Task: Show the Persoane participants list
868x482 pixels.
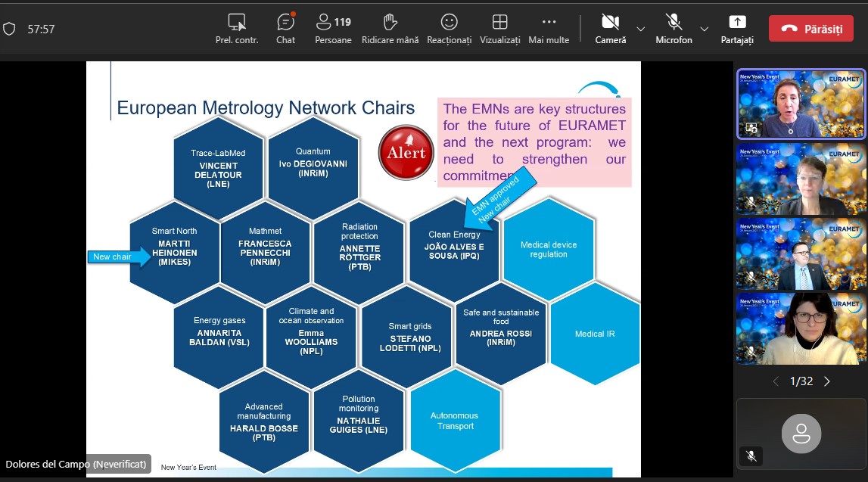Action: click(333, 28)
